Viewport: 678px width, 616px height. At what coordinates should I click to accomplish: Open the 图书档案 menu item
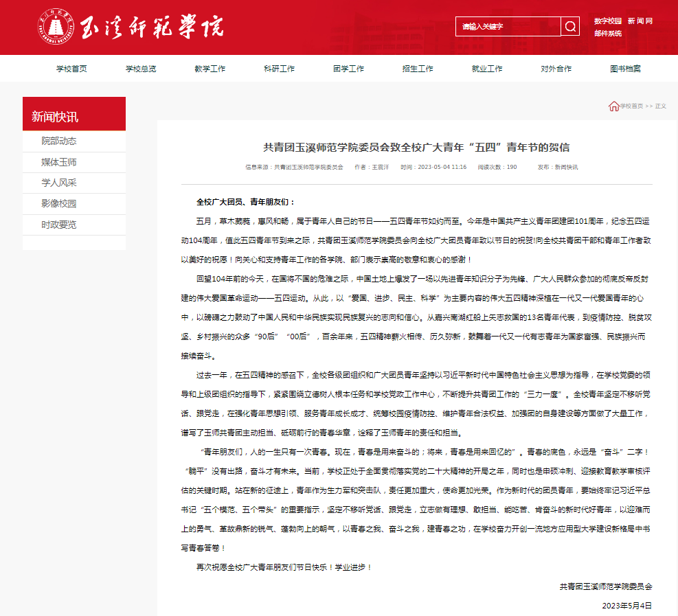click(625, 69)
